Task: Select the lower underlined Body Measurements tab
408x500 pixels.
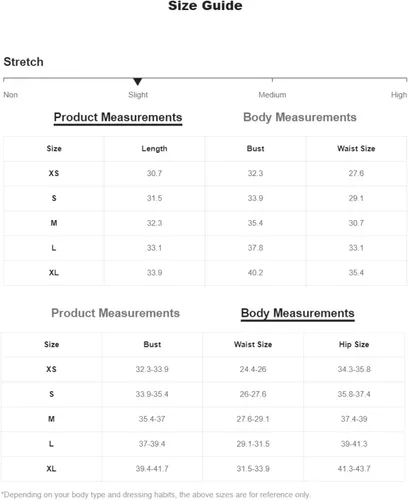Action: (x=298, y=314)
